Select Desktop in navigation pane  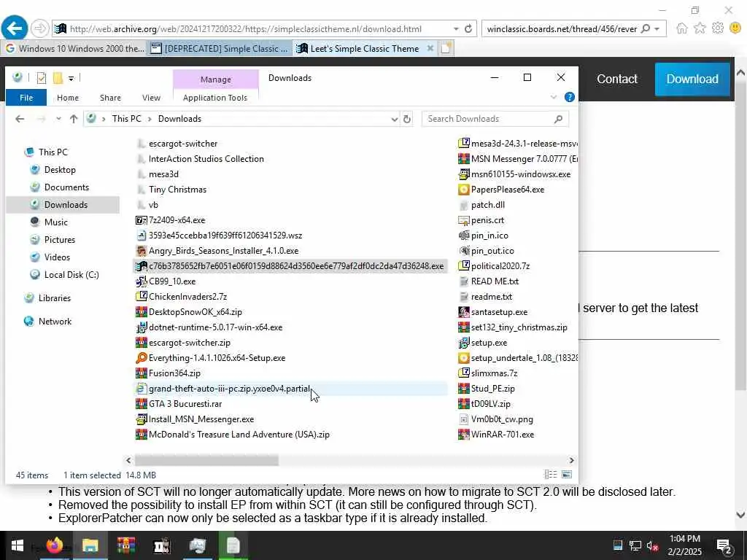[x=60, y=170]
